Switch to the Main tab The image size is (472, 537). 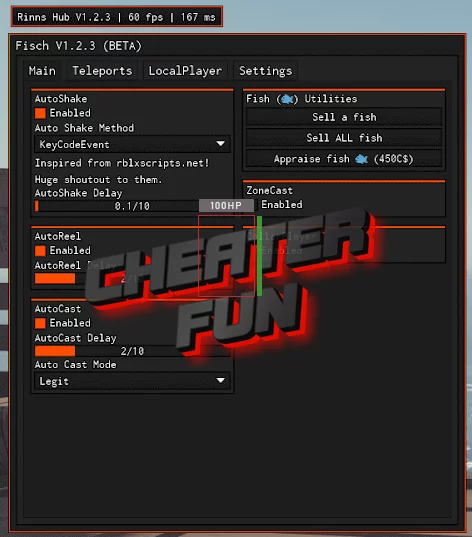(42, 71)
